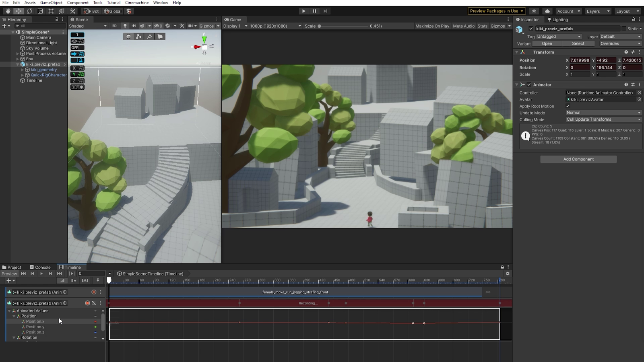Click Maximize On Play in the Game view
The height and width of the screenshot is (362, 644).
(x=432, y=26)
